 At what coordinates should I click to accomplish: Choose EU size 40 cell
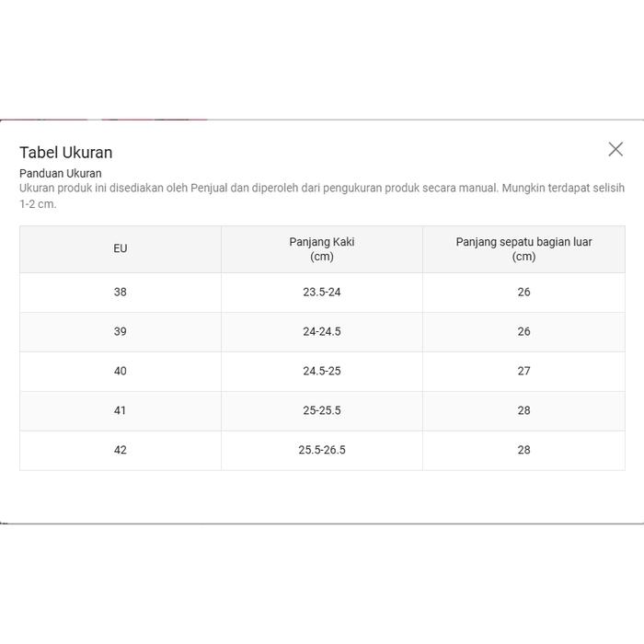[121, 371]
